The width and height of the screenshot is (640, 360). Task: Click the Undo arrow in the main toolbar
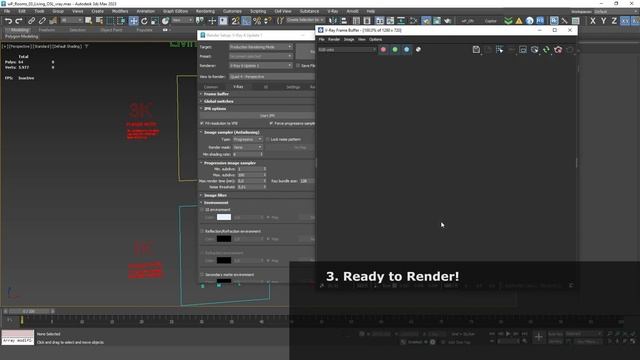8,20
